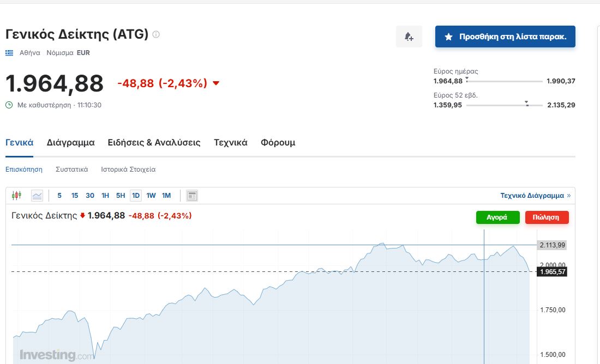This screenshot has width=600, height=364.
Task: Set chart interval to 1H
Action: 105,195
